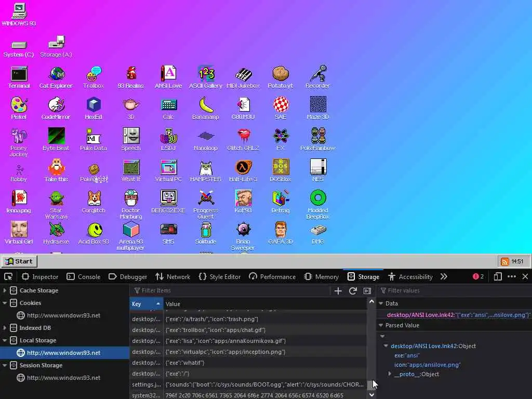Open the 93 Realms icon

131,78
